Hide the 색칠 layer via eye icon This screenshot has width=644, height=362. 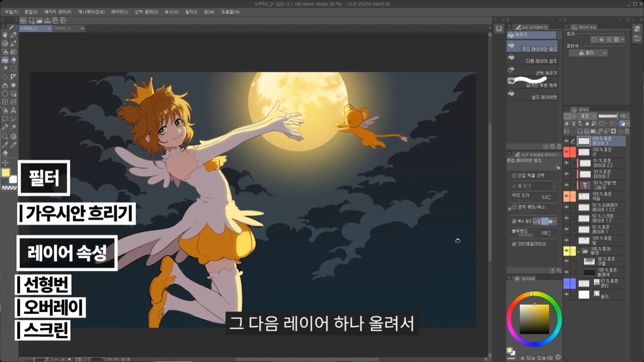pos(567,197)
